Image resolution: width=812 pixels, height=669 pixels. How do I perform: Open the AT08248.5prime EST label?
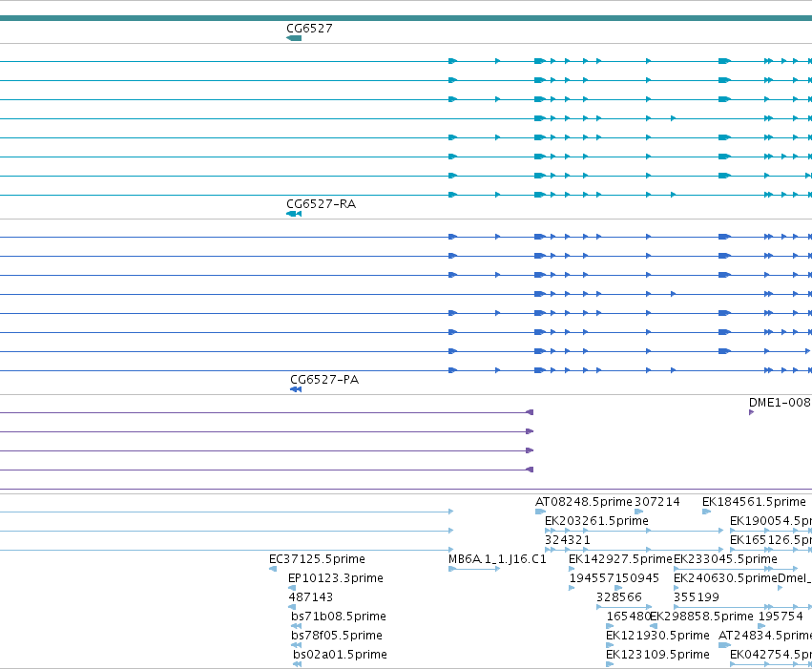pyautogui.click(x=584, y=502)
